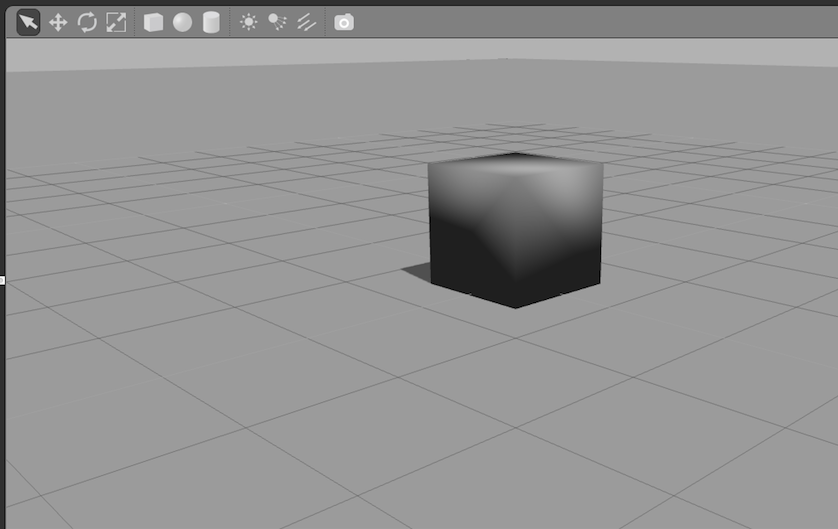Activate the rotate tool
Screen dimensions: 838x529
[x=87, y=22]
